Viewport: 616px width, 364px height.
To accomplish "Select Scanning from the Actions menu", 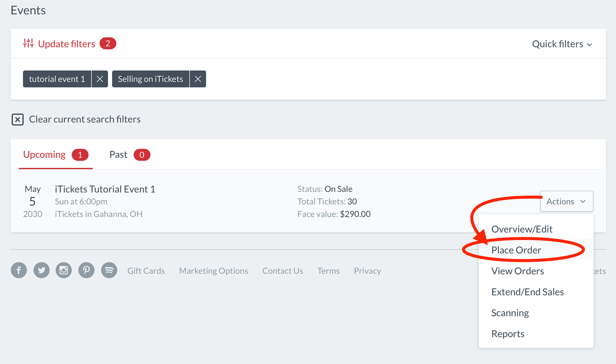I will click(x=510, y=313).
